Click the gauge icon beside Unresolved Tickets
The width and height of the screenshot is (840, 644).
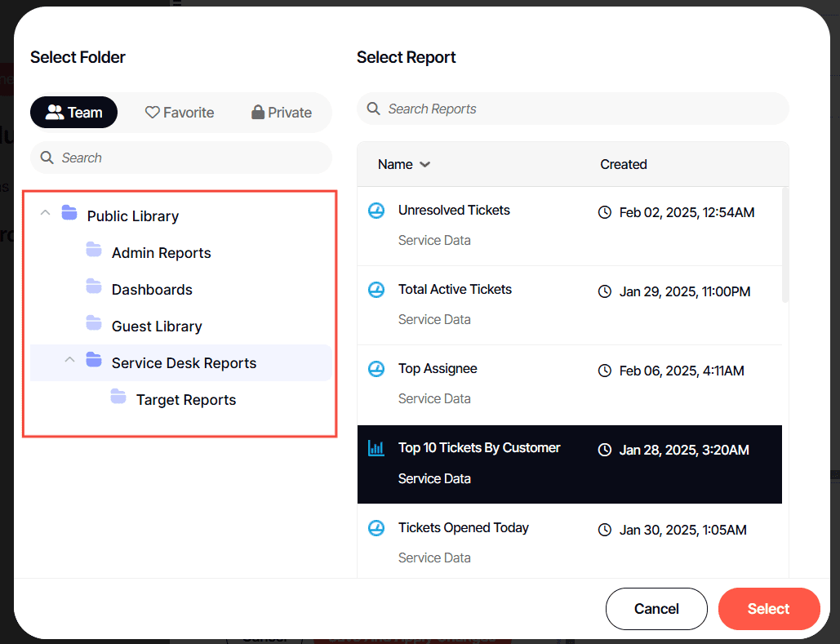376,211
